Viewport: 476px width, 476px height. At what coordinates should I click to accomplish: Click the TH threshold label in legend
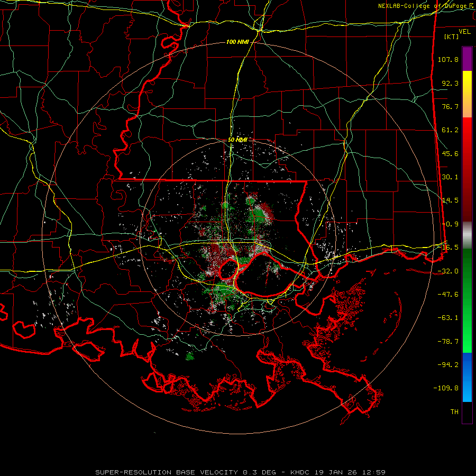[454, 412]
